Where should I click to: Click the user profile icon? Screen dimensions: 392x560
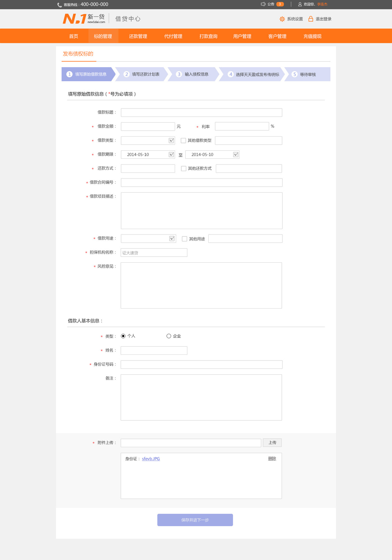pos(300,4)
